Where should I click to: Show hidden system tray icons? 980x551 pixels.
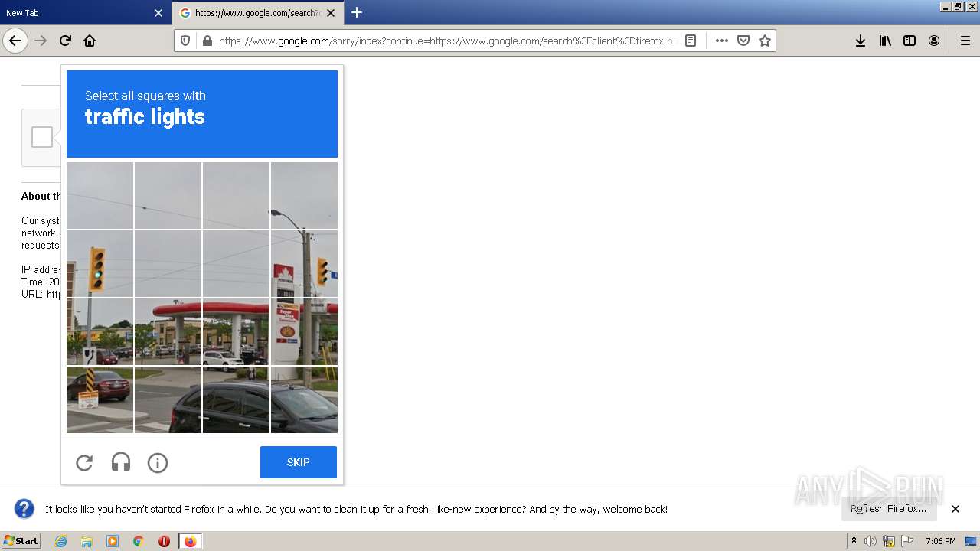point(854,541)
